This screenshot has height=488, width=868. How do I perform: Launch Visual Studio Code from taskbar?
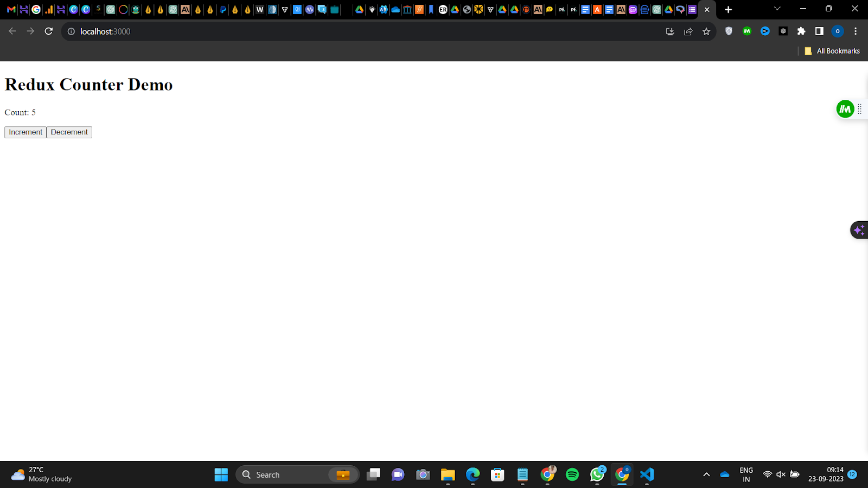(647, 475)
